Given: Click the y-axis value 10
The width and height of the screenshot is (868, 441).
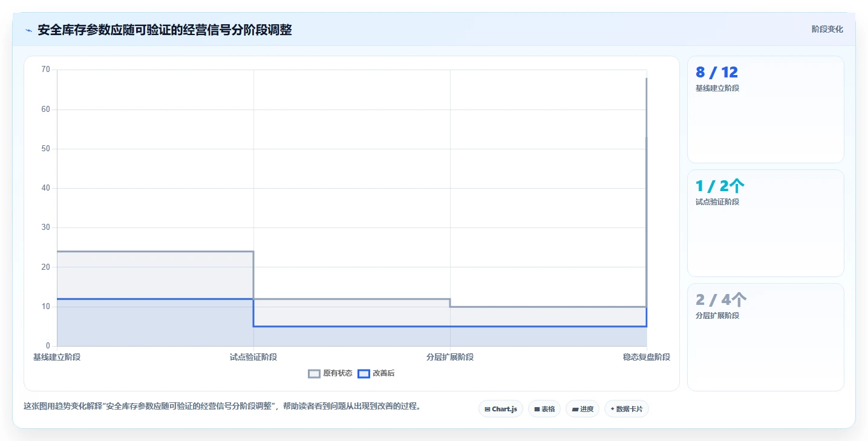Looking at the screenshot, I should [x=46, y=307].
